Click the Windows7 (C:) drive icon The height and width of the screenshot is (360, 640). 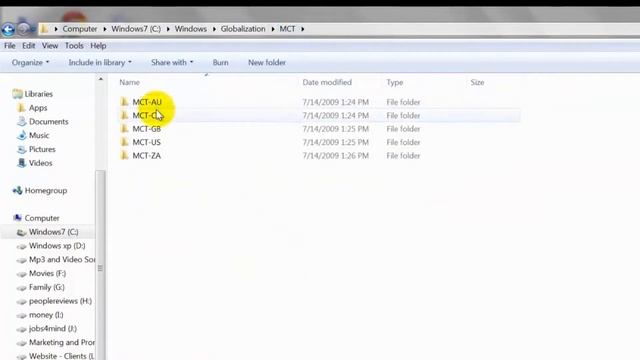pyautogui.click(x=22, y=232)
